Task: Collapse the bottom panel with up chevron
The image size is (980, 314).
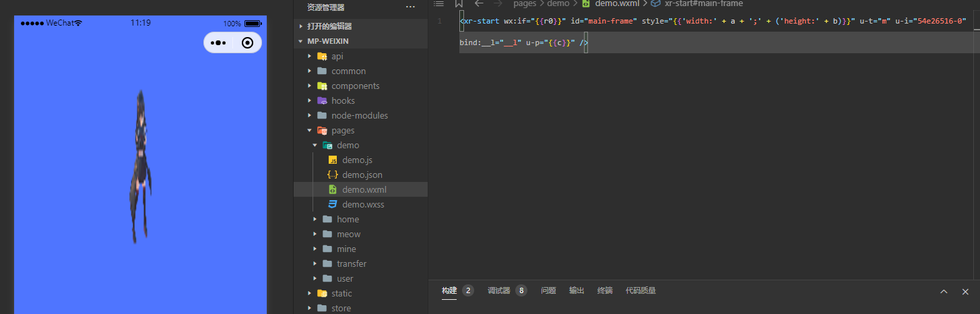Action: click(x=944, y=291)
